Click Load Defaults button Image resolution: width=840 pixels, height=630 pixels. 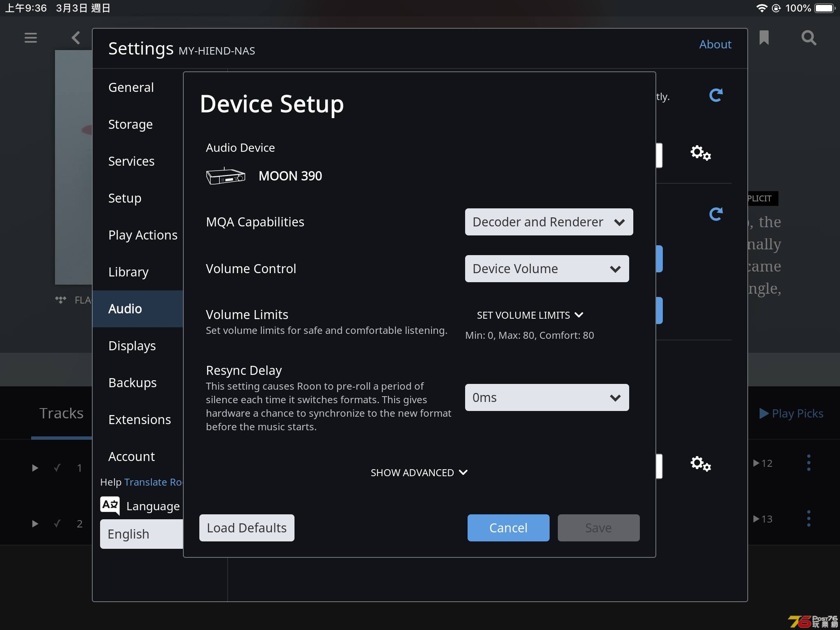pos(245,527)
